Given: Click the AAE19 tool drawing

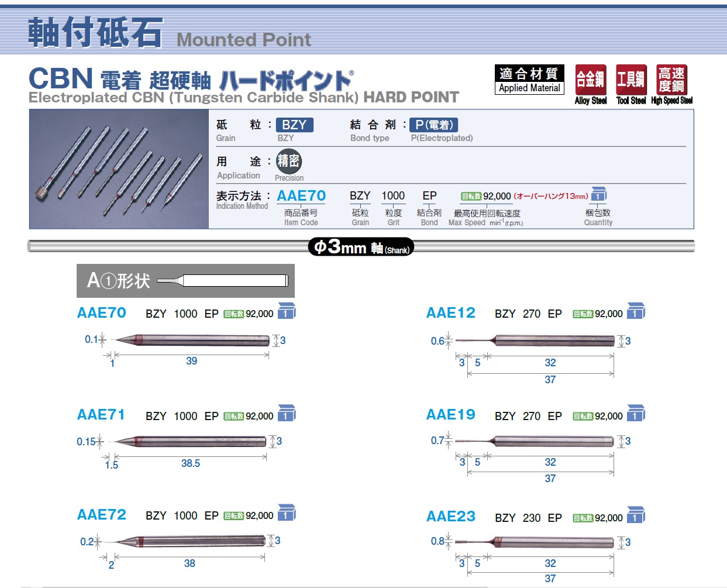Looking at the screenshot, I should pyautogui.click(x=535, y=441).
